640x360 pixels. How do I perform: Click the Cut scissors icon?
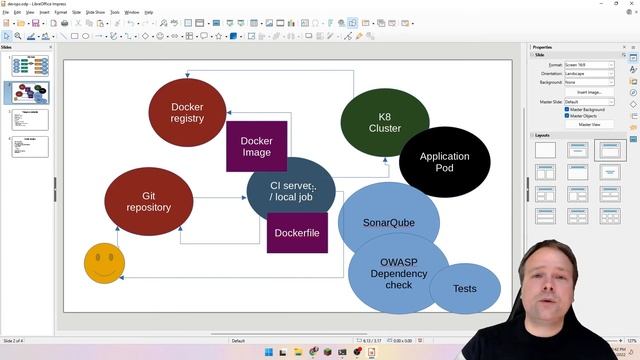coord(78,23)
